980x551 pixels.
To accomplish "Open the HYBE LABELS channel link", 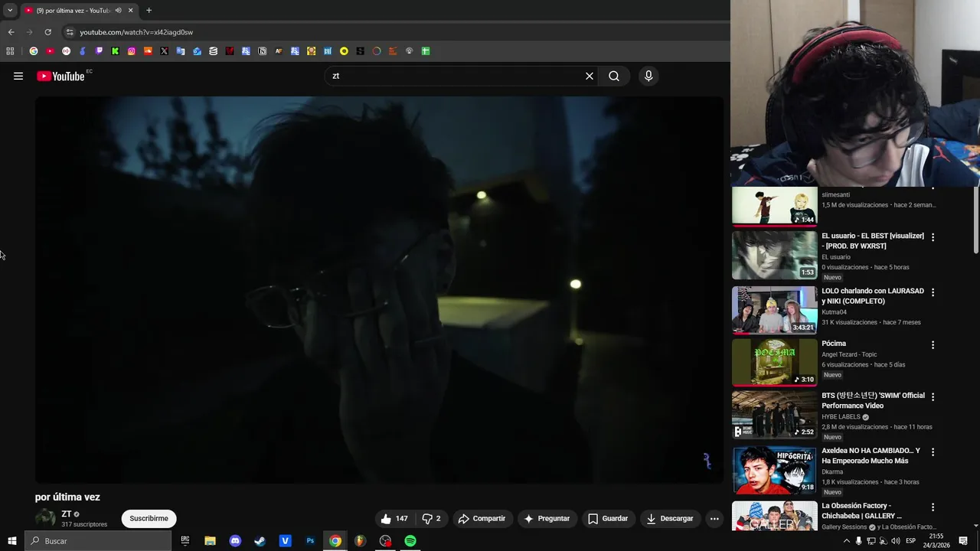I will click(x=841, y=417).
